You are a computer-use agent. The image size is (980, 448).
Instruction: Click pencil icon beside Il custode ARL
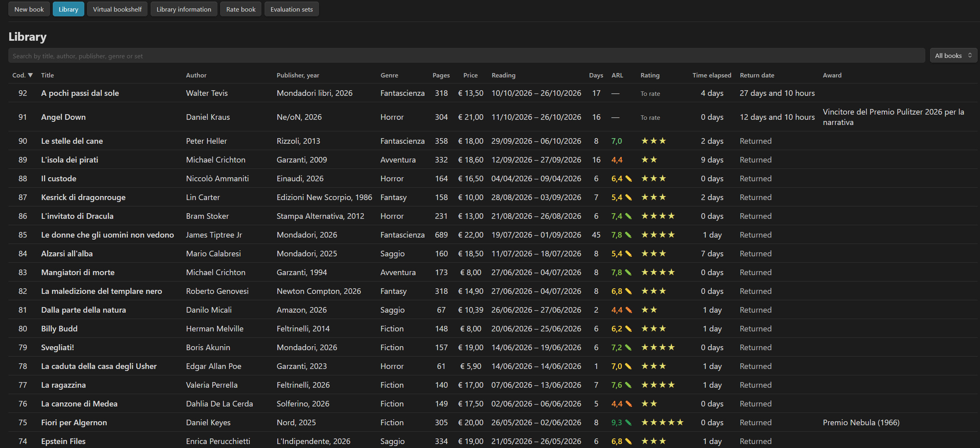(629, 178)
